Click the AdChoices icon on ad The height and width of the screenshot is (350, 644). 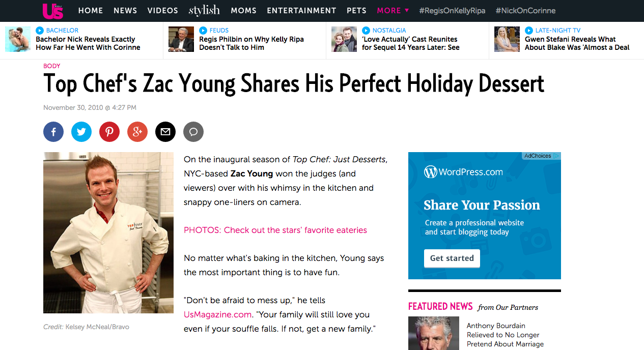(557, 156)
